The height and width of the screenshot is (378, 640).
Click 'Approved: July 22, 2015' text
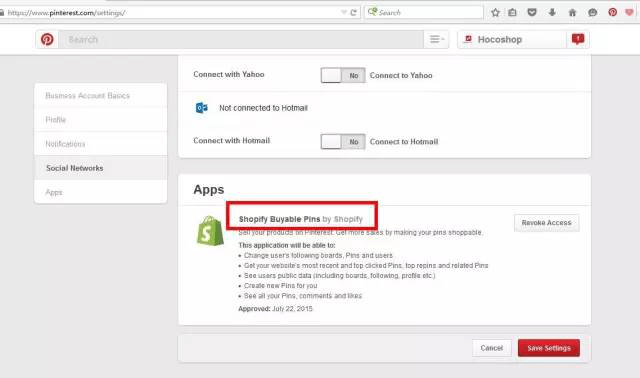click(x=276, y=309)
